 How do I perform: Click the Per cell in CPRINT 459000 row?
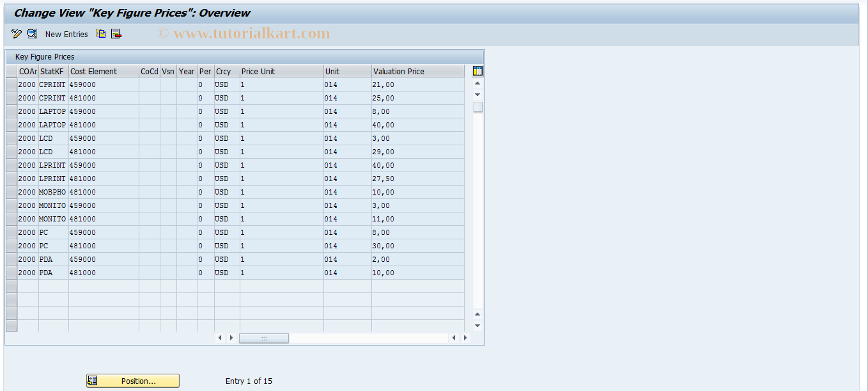point(206,84)
